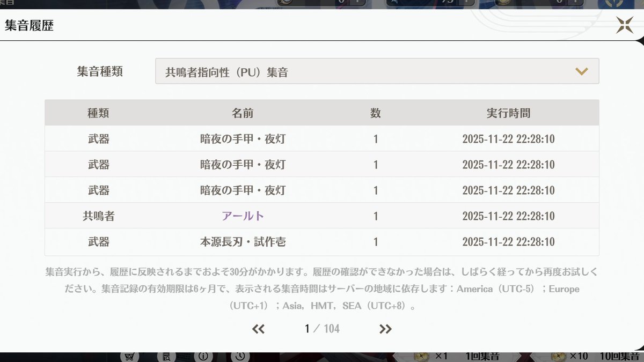Click the first 暗夜の手甲・夜灯 row
644x362 pixels.
(x=243, y=139)
